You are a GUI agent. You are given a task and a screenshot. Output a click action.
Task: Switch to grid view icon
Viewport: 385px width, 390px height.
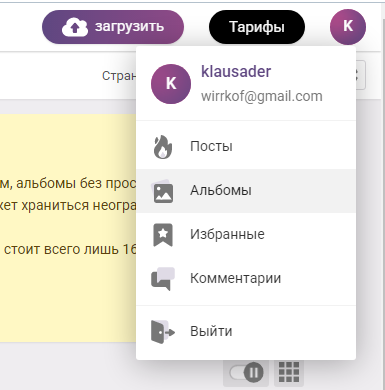[x=289, y=372]
